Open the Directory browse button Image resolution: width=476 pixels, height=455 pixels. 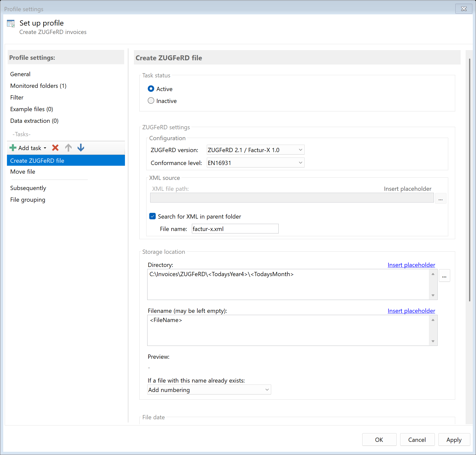point(444,275)
